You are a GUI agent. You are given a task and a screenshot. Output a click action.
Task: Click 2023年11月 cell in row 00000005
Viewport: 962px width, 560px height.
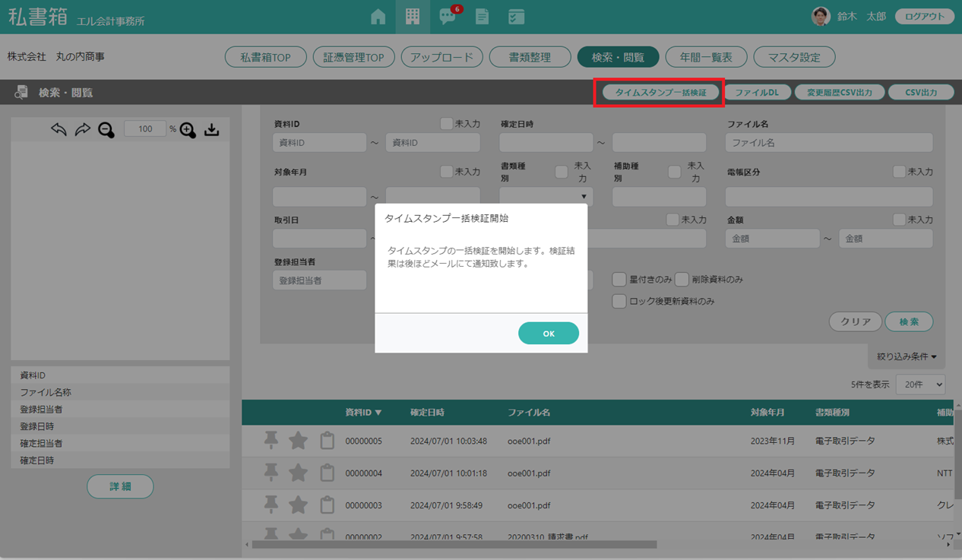(773, 441)
